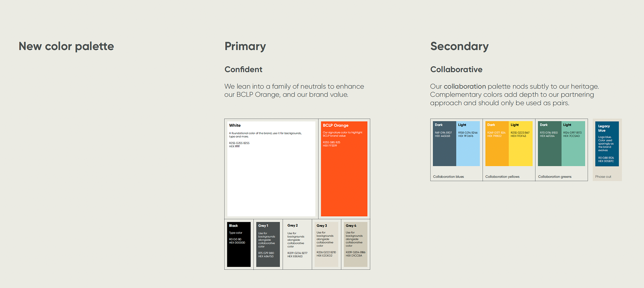
Task: Click the "New color palette" heading
Action: pos(66,46)
